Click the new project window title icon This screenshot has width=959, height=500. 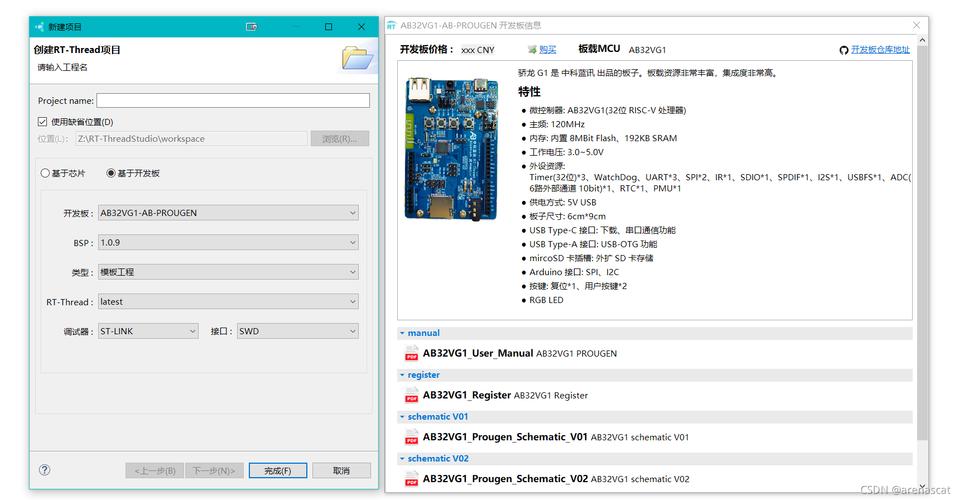(x=40, y=27)
